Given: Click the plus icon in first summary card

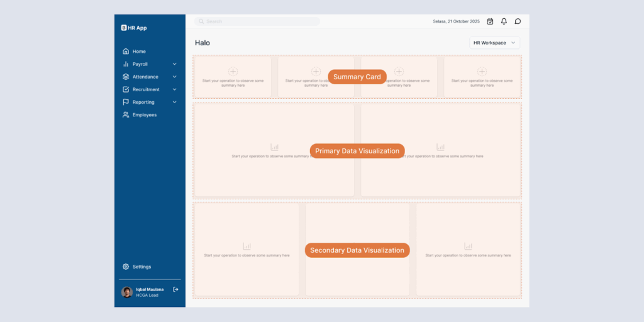Looking at the screenshot, I should pos(233,72).
